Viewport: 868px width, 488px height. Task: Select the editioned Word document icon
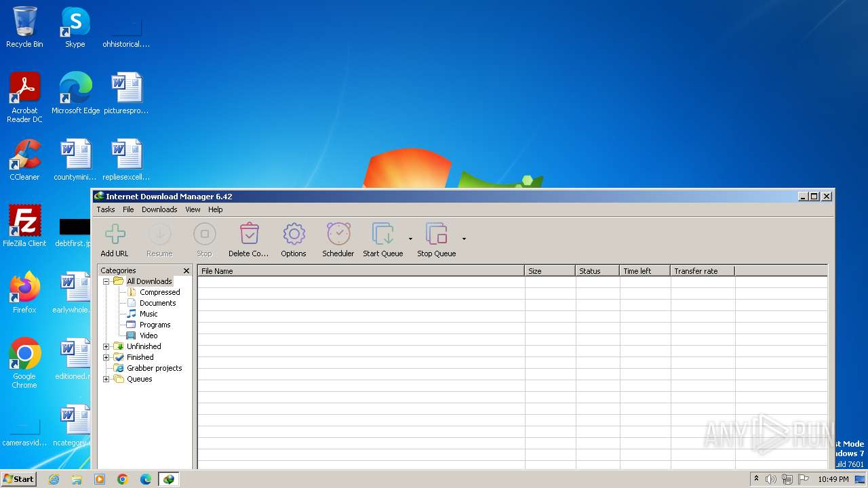(x=73, y=359)
